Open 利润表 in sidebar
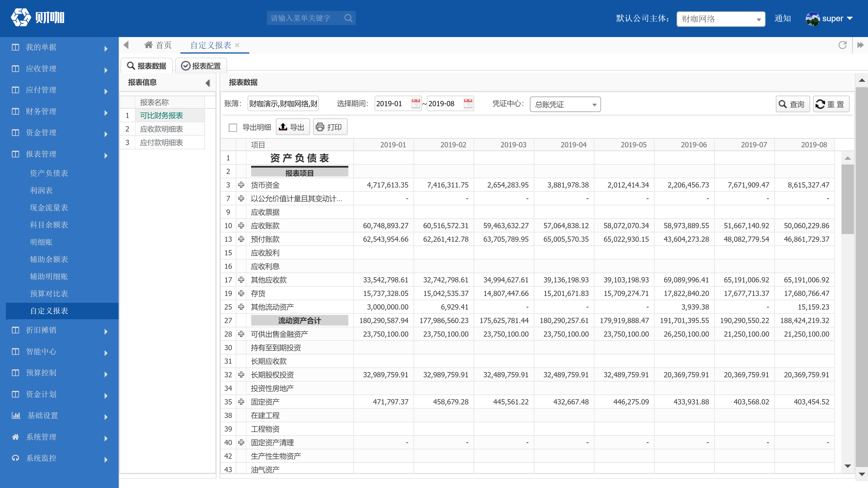 point(41,190)
